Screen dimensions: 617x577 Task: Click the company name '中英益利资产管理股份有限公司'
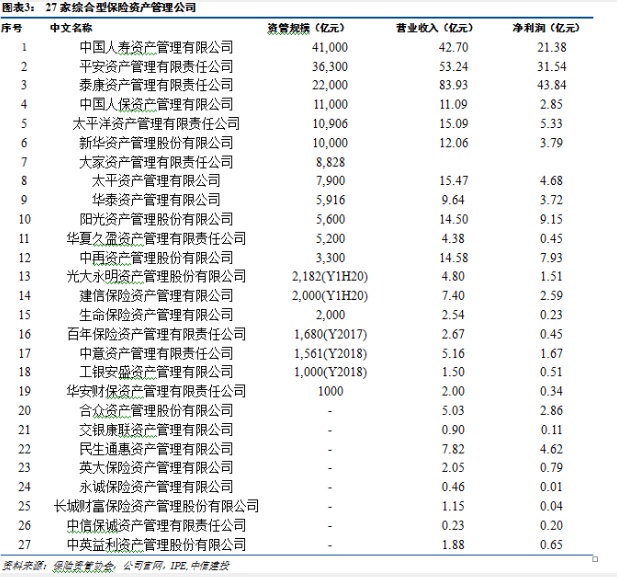[x=156, y=545]
